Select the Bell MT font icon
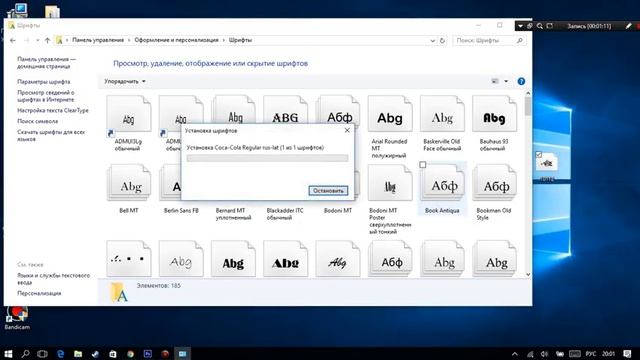The image size is (640, 360). pyautogui.click(x=129, y=183)
